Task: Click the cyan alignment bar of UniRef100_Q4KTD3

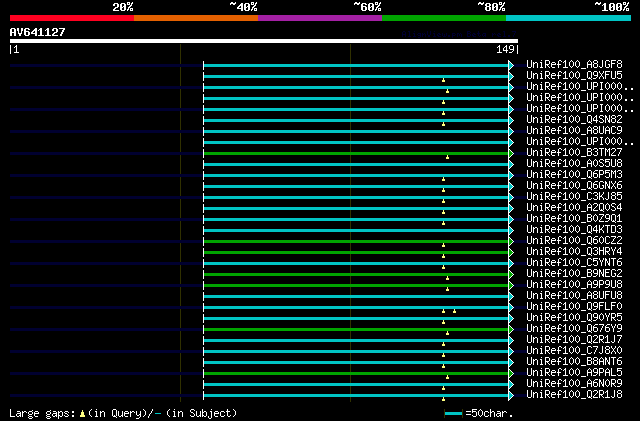Action: pos(356,231)
